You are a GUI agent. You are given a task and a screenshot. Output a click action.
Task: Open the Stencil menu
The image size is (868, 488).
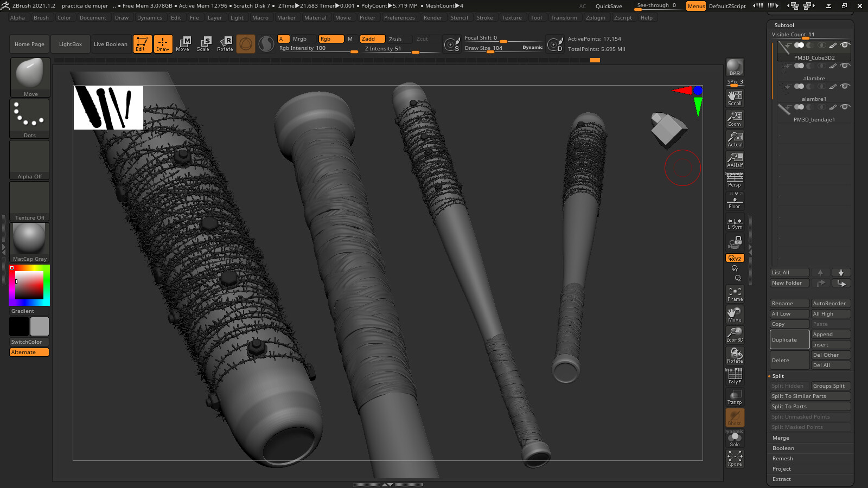click(459, 17)
